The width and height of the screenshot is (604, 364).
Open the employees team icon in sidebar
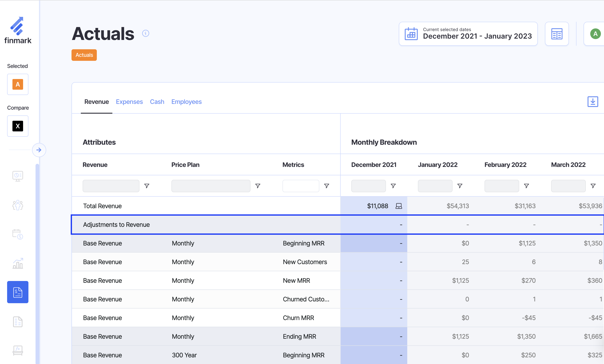(18, 205)
